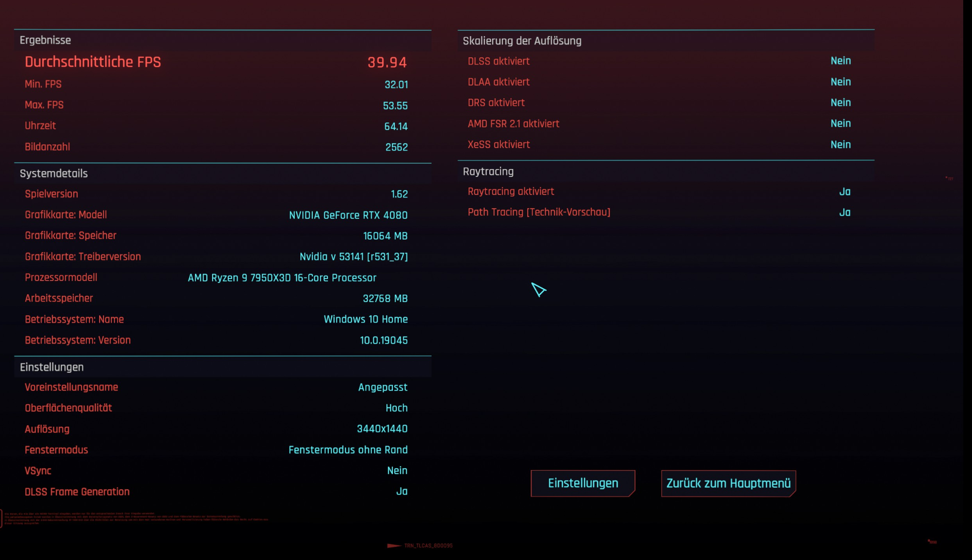Click the VSync row label
972x560 pixels.
[x=38, y=471]
